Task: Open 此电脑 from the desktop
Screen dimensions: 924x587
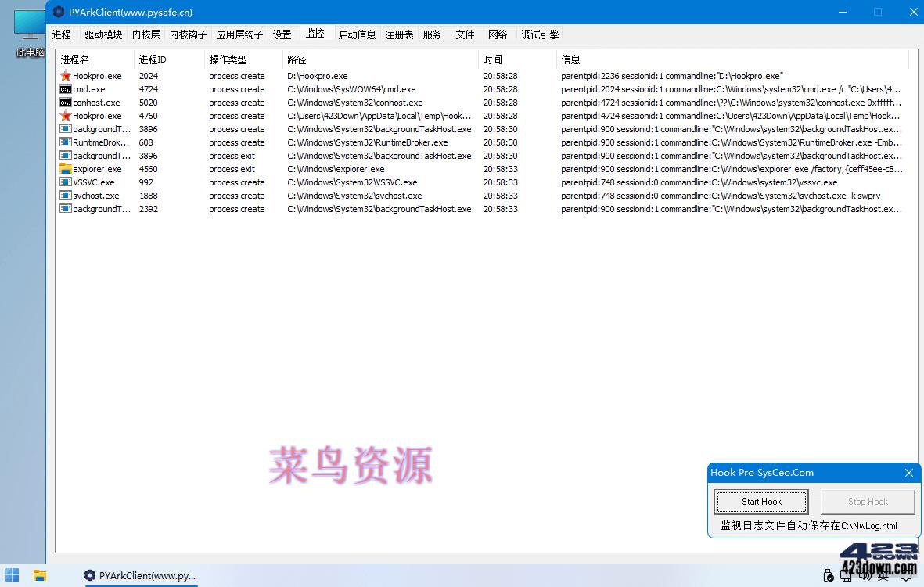Action: [29, 30]
